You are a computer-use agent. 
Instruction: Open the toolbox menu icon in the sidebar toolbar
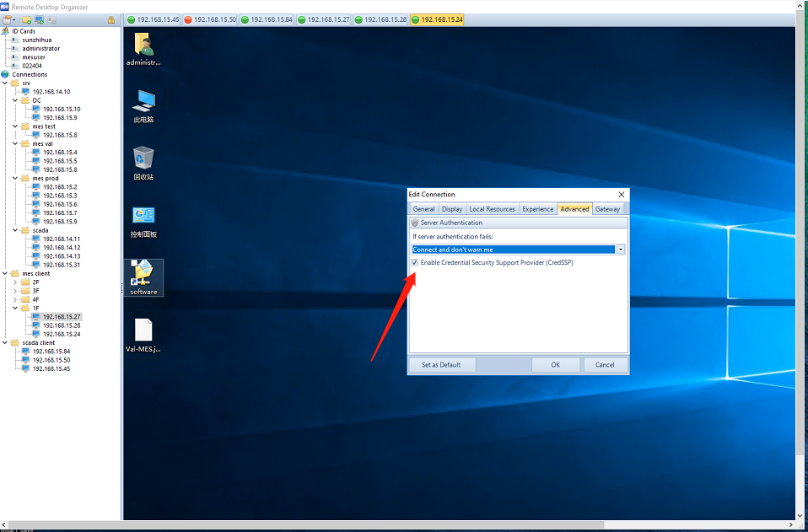click(7, 20)
